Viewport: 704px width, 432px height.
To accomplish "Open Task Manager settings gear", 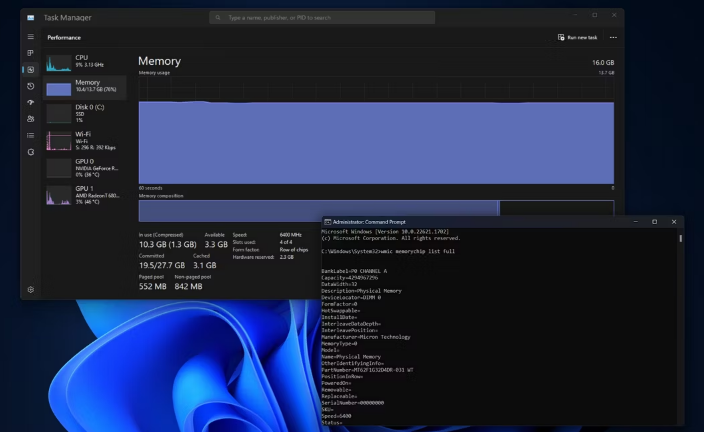I will tap(31, 290).
